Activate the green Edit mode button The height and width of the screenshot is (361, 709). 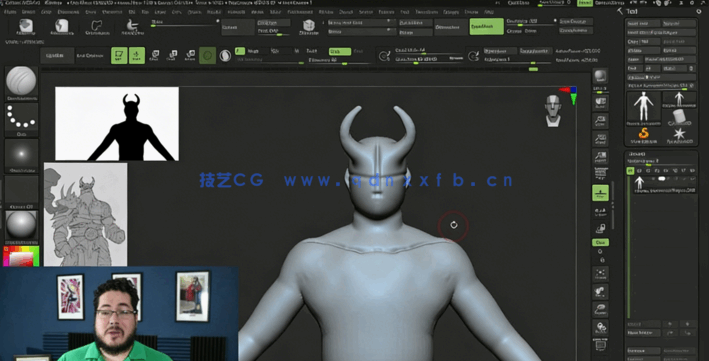tap(119, 56)
